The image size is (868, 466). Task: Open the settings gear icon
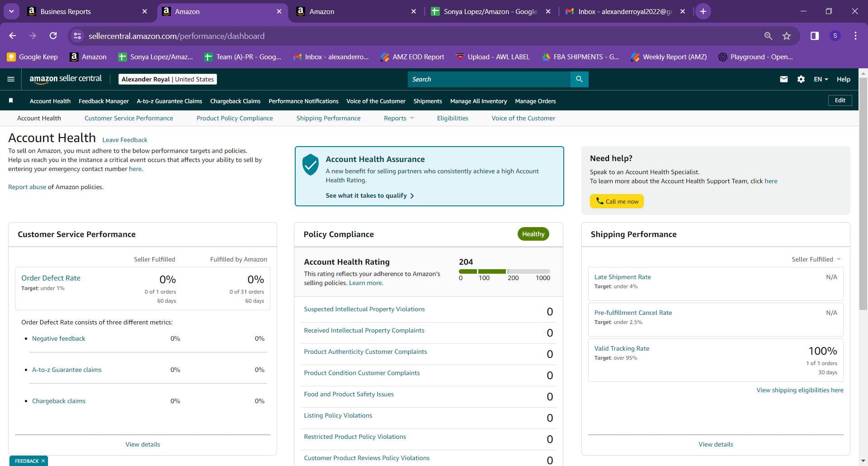pos(801,79)
